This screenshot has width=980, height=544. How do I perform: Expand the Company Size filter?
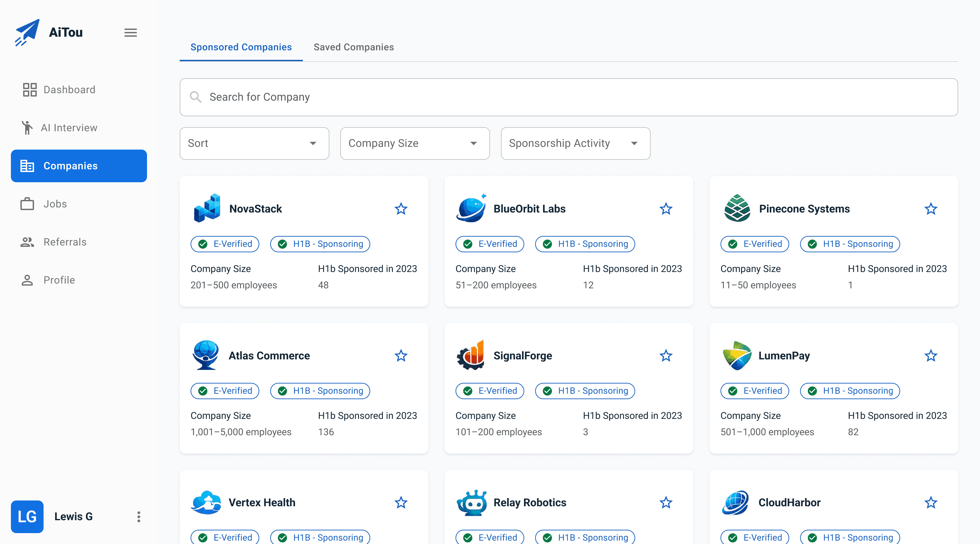(415, 143)
